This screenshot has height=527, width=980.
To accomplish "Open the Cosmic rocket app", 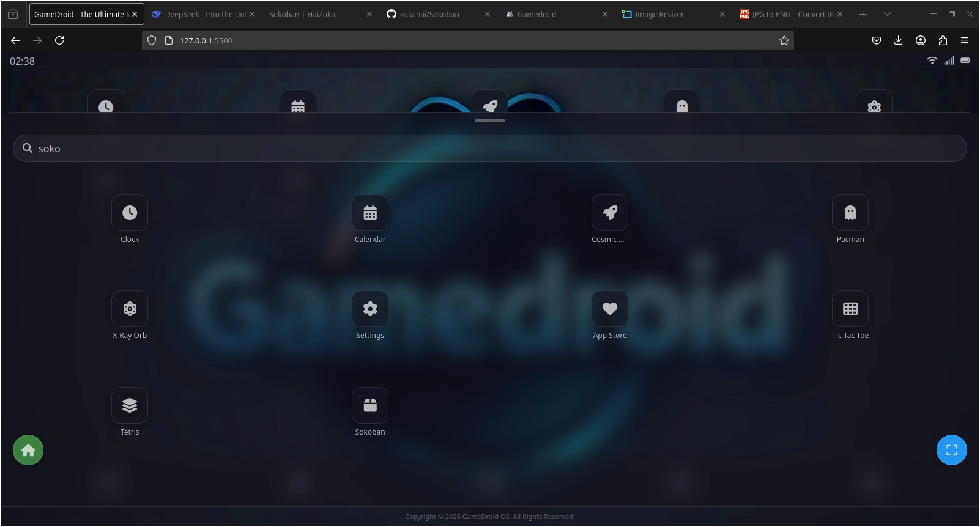I will [x=610, y=213].
